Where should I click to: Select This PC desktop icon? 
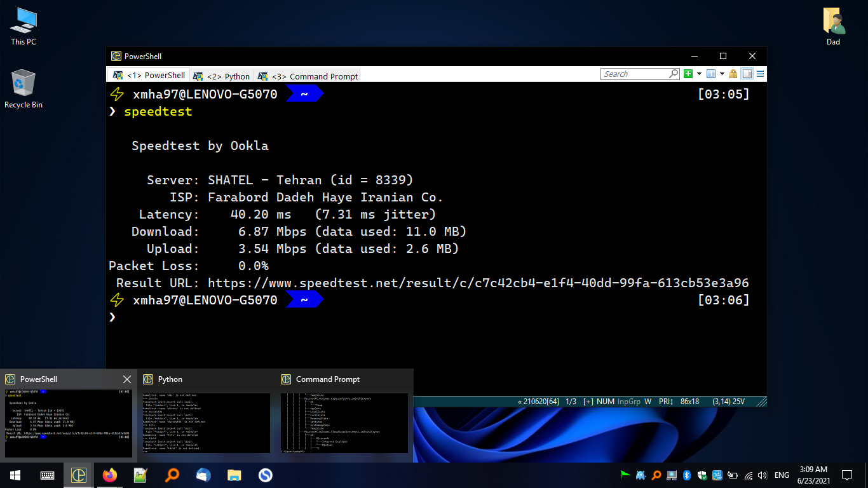pyautogui.click(x=24, y=27)
